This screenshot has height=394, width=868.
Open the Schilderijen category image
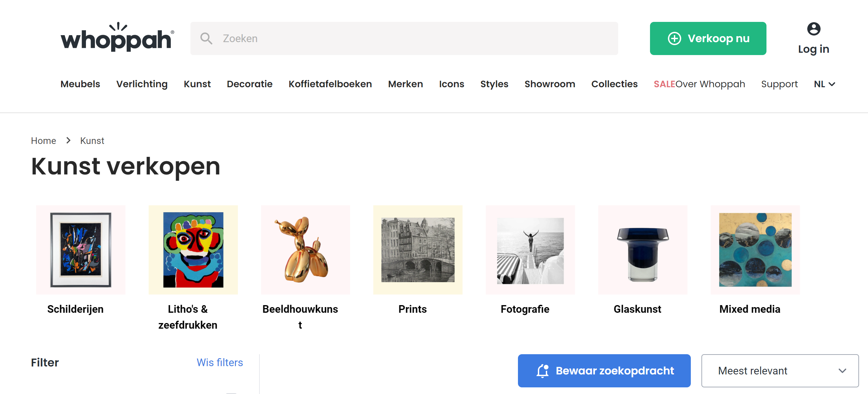click(81, 249)
